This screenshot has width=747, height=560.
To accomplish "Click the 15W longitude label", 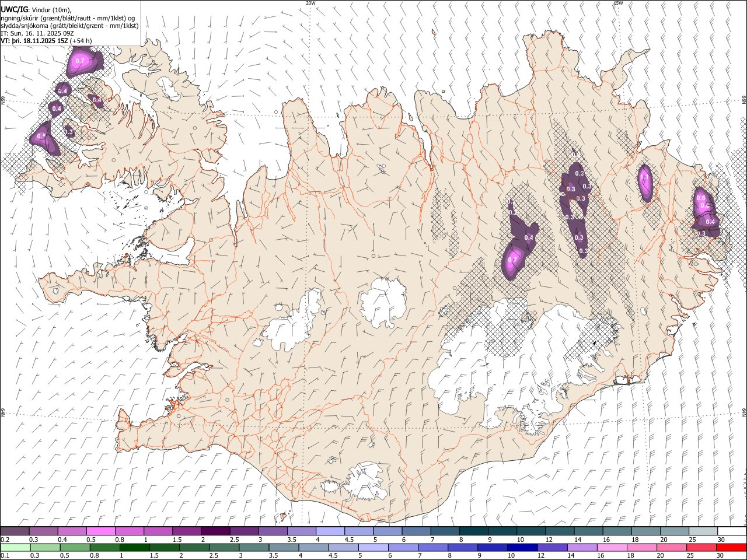I will tap(618, 3).
